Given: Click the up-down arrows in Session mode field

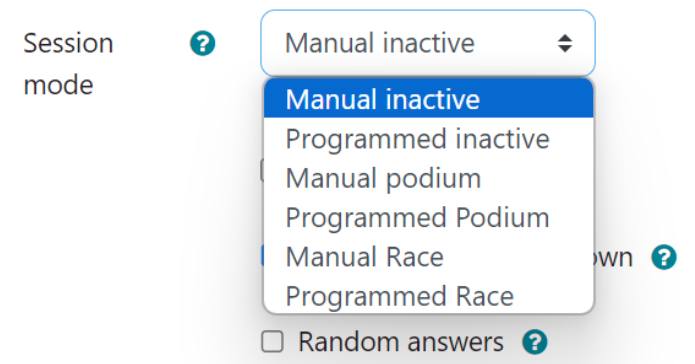Looking at the screenshot, I should click(x=565, y=43).
